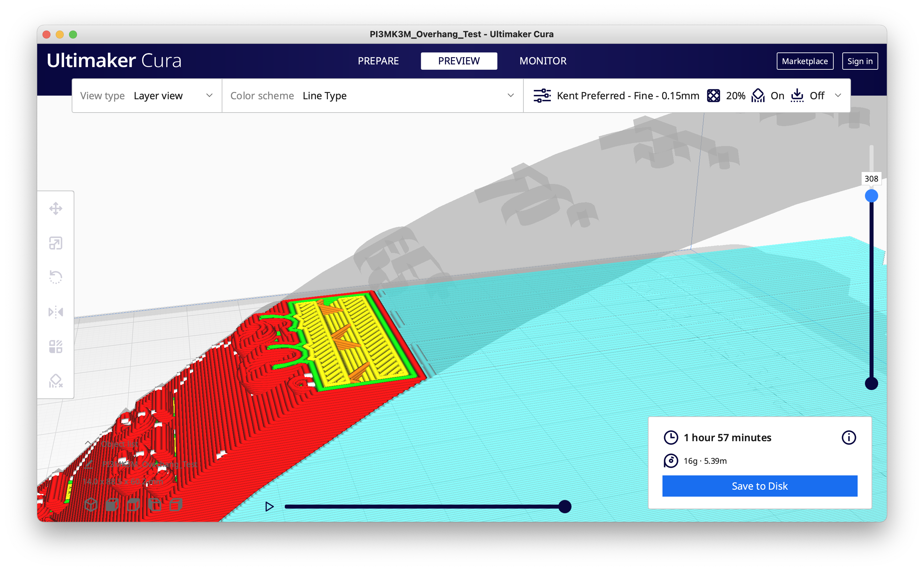Switch to top camera view cube
The width and height of the screenshot is (924, 571).
tap(133, 505)
